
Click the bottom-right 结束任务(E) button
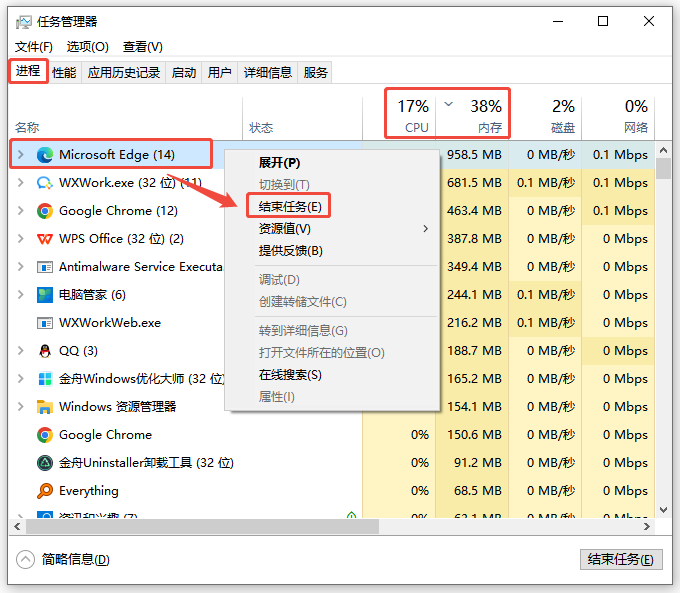coord(621,560)
